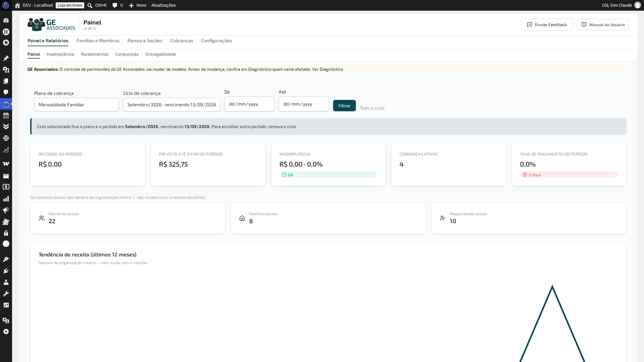
Task: Open the Entregabilidade sub-tab
Action: pos(161,54)
